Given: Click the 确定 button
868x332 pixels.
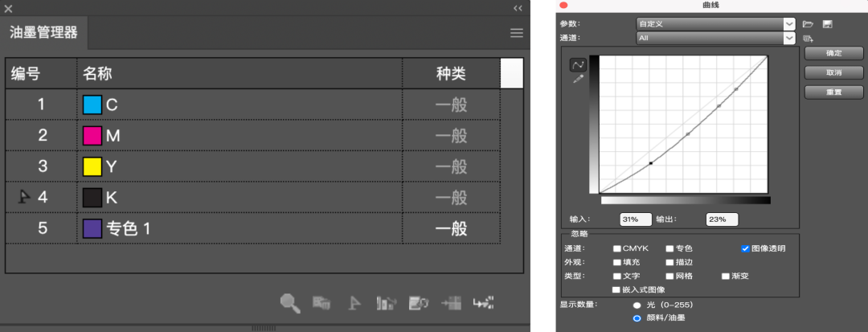Looking at the screenshot, I should pos(833,53).
